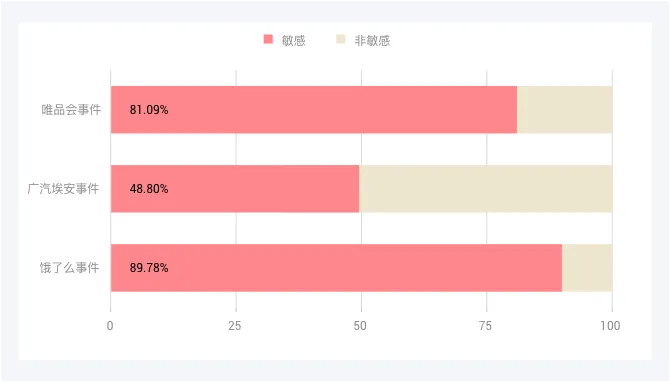This screenshot has width=670, height=382.
Task: Toggle the 敏感 legend entry
Action: 285,40
